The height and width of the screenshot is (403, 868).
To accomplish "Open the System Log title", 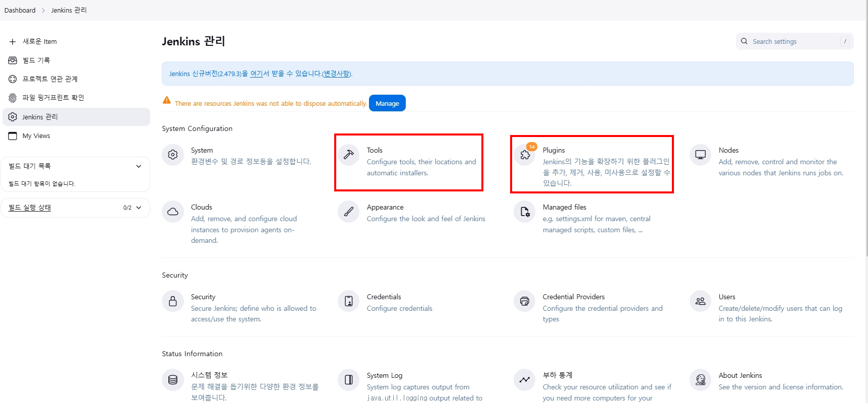I will 385,375.
